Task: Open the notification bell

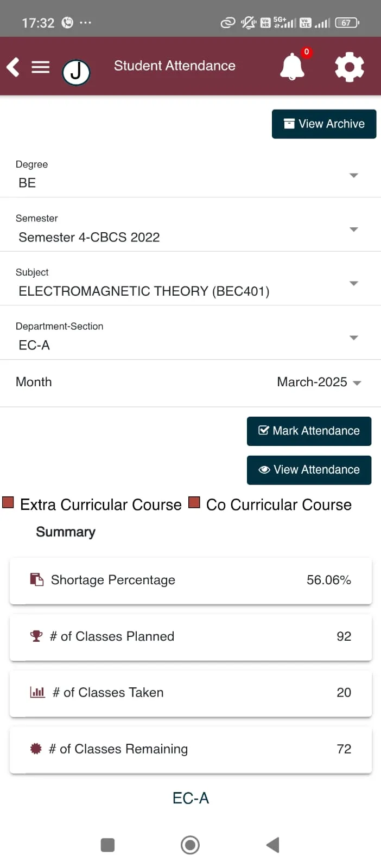Action: tap(292, 67)
